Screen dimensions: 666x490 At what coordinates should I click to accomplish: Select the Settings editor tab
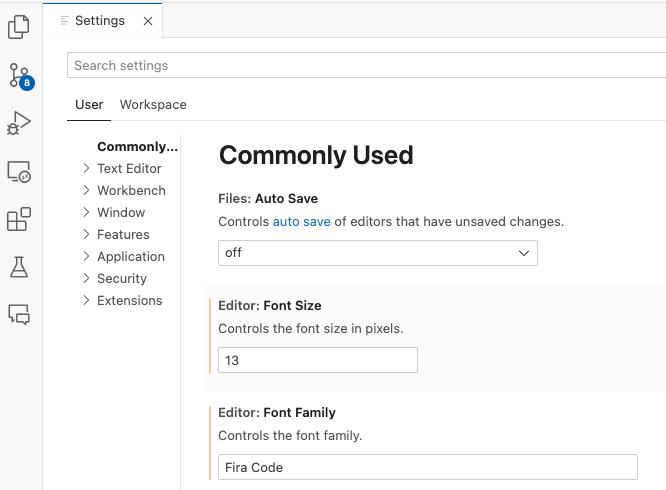click(x=102, y=20)
